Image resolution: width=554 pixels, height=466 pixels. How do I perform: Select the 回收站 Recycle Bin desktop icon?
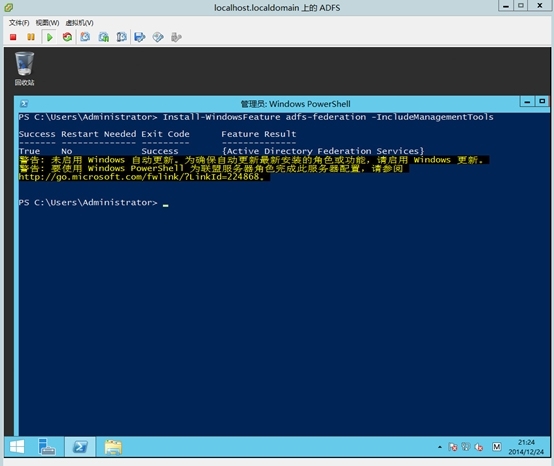point(24,69)
